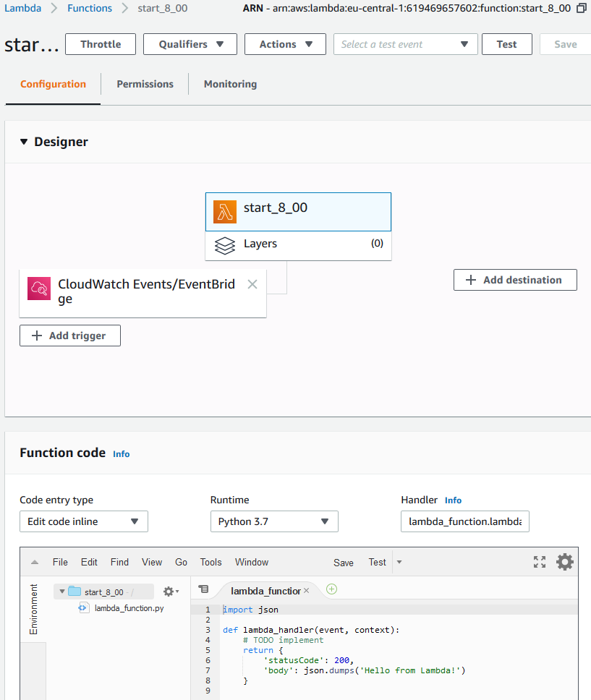Viewport: 591px width, 700px height.
Task: Open the editor Edit menu
Action: tap(89, 562)
